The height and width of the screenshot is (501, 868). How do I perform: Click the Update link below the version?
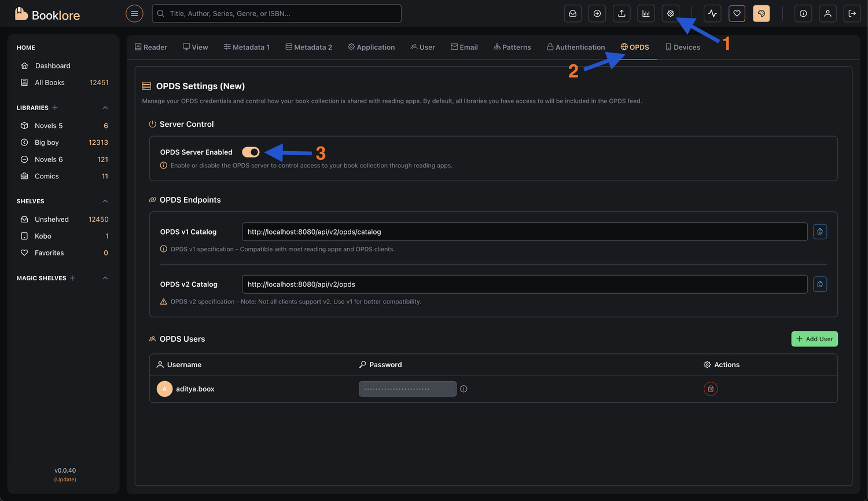point(65,480)
